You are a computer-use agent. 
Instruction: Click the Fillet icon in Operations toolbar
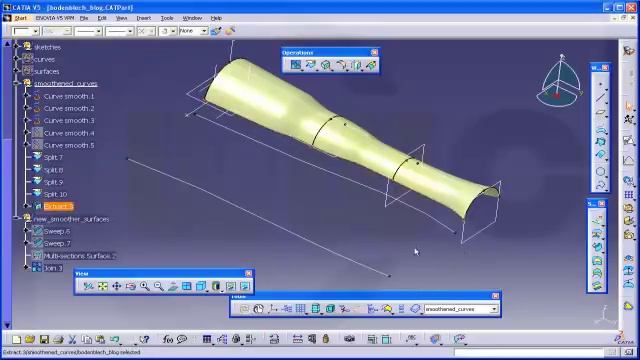341,64
